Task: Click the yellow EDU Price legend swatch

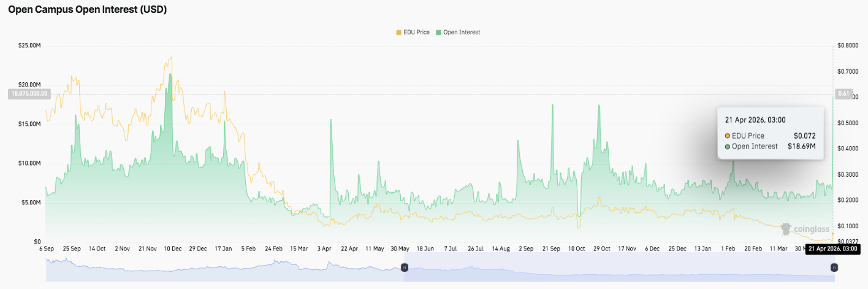Action: coord(399,32)
